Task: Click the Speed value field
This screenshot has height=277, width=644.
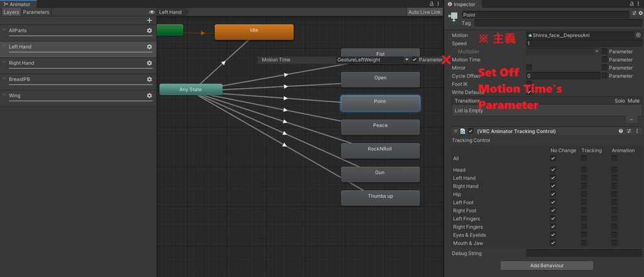Action: tap(584, 43)
